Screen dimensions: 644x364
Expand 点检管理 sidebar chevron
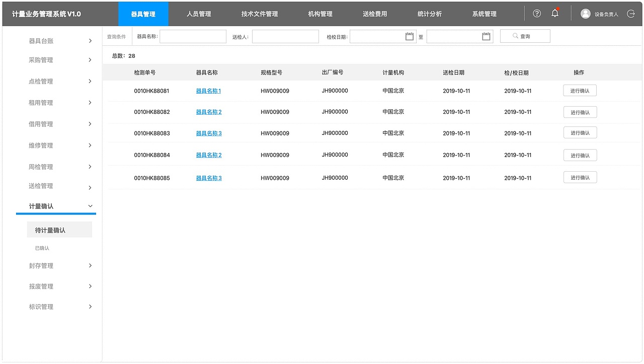(90, 81)
